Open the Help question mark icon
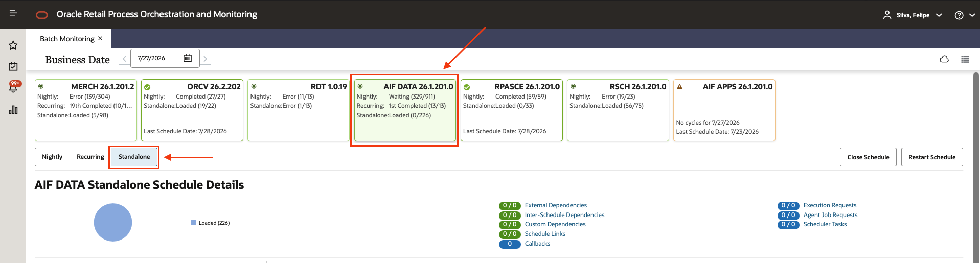The image size is (980, 263). [x=959, y=15]
